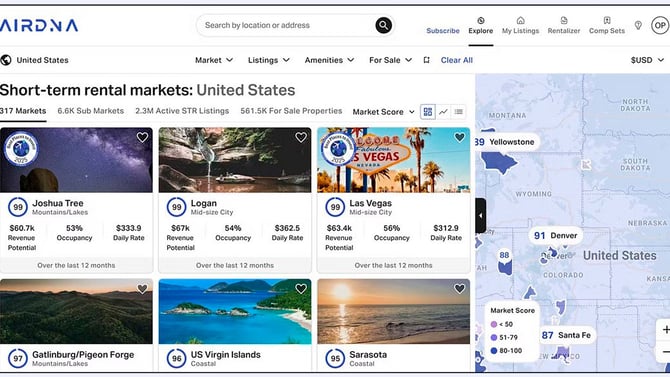Expand the Market filter dropdown

tap(214, 60)
